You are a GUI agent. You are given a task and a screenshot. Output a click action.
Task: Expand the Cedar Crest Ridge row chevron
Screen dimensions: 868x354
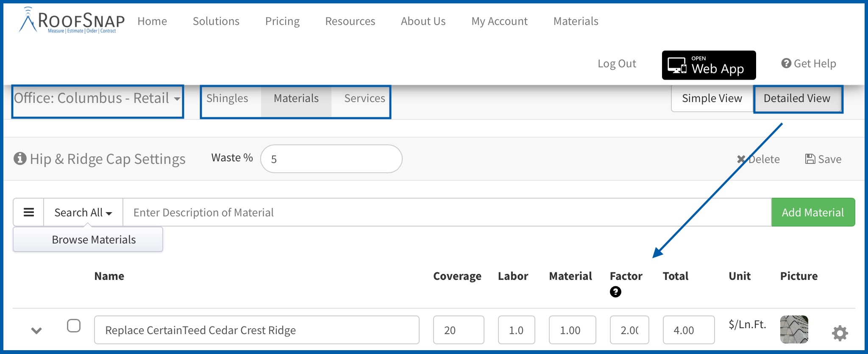36,330
